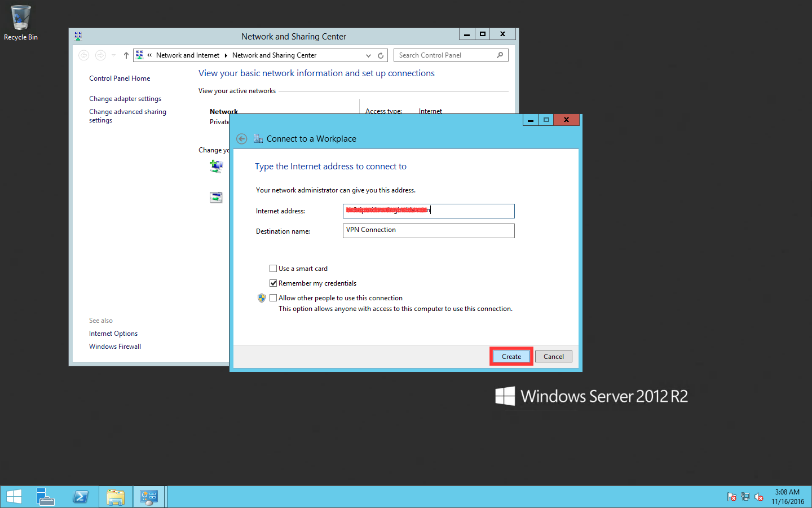The height and width of the screenshot is (508, 812).
Task: Click forward arrow in Network and Sharing Center
Action: pyautogui.click(x=100, y=55)
